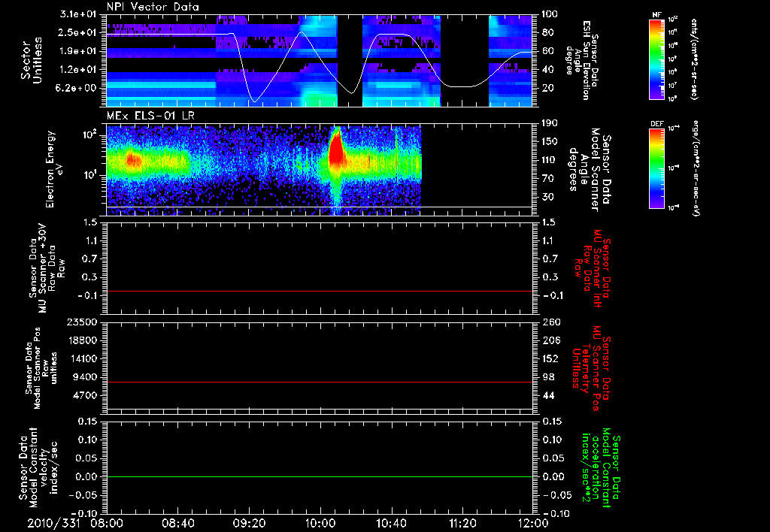Click the 23500 scanner position tick value
The height and width of the screenshot is (532, 770).
point(82,322)
